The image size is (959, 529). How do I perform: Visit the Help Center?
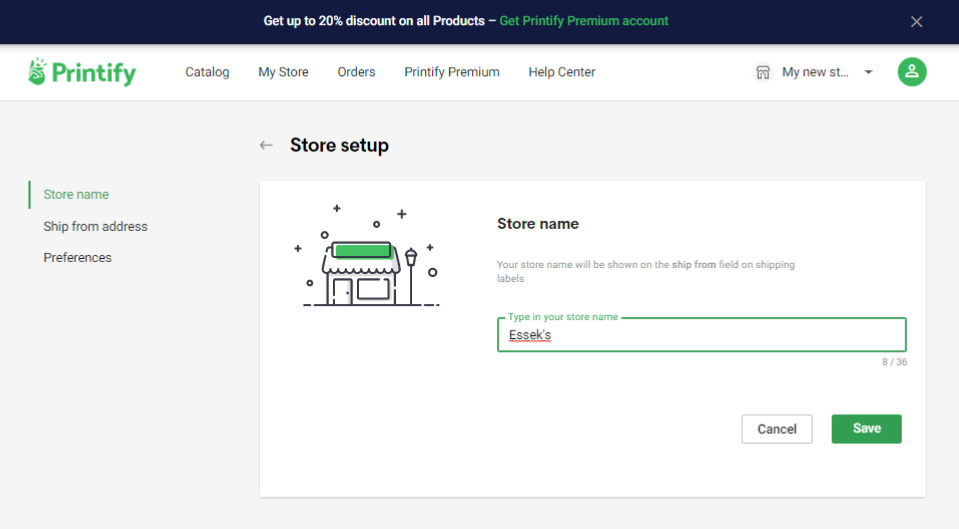pos(561,72)
